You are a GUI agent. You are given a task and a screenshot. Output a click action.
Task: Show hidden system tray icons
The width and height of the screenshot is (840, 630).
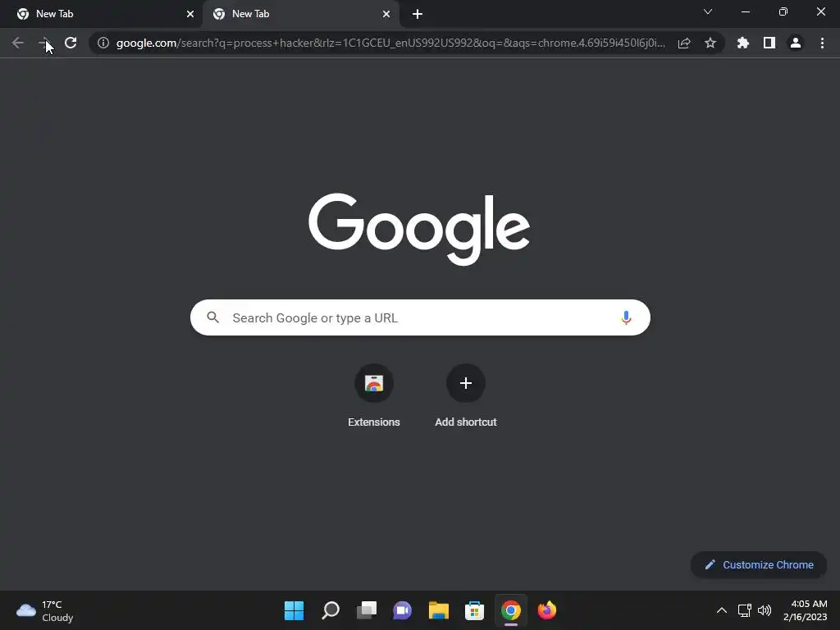click(x=722, y=610)
